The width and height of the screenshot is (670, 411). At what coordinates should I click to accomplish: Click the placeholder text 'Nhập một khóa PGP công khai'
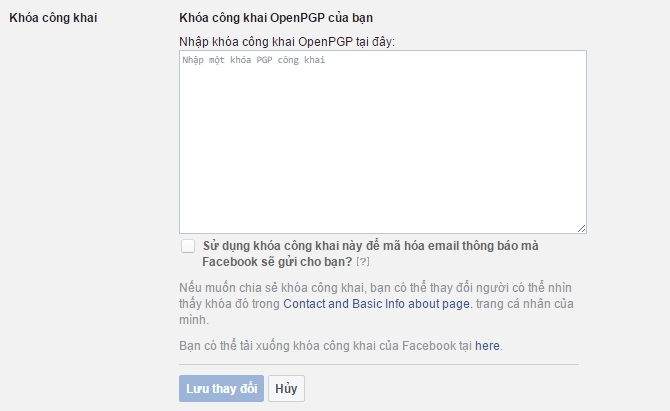click(254, 60)
